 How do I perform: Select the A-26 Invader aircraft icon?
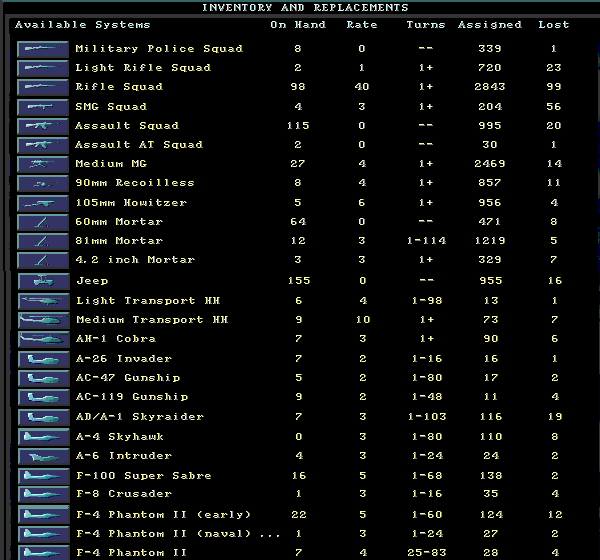coord(44,359)
